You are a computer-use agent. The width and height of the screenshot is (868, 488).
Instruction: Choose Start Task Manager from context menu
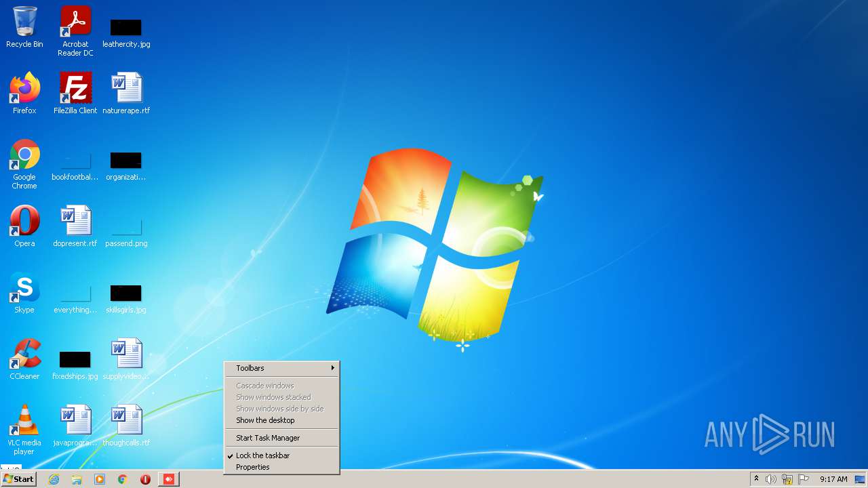(281, 438)
